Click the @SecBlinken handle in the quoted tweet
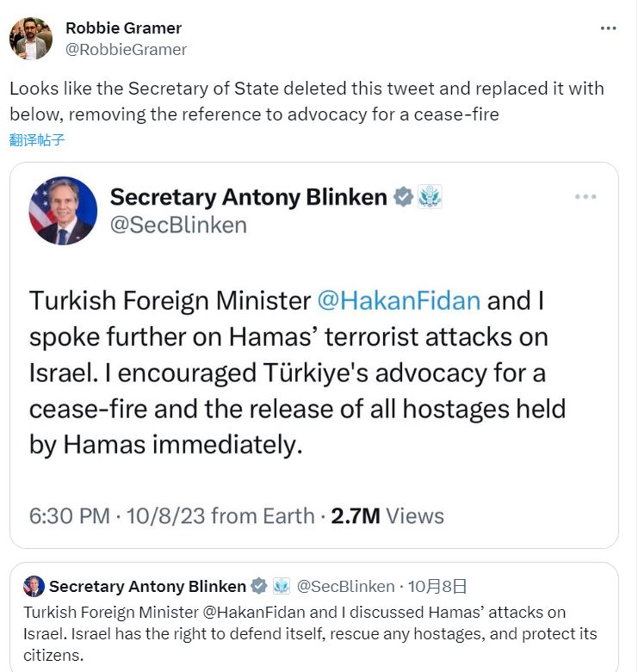This screenshot has height=672, width=638. [x=344, y=586]
